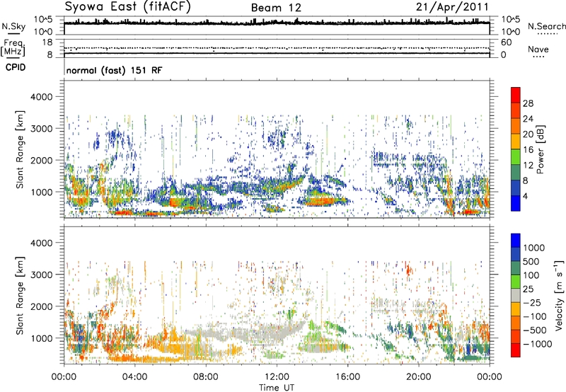Click the '20:00' time axis tick label

419,377
